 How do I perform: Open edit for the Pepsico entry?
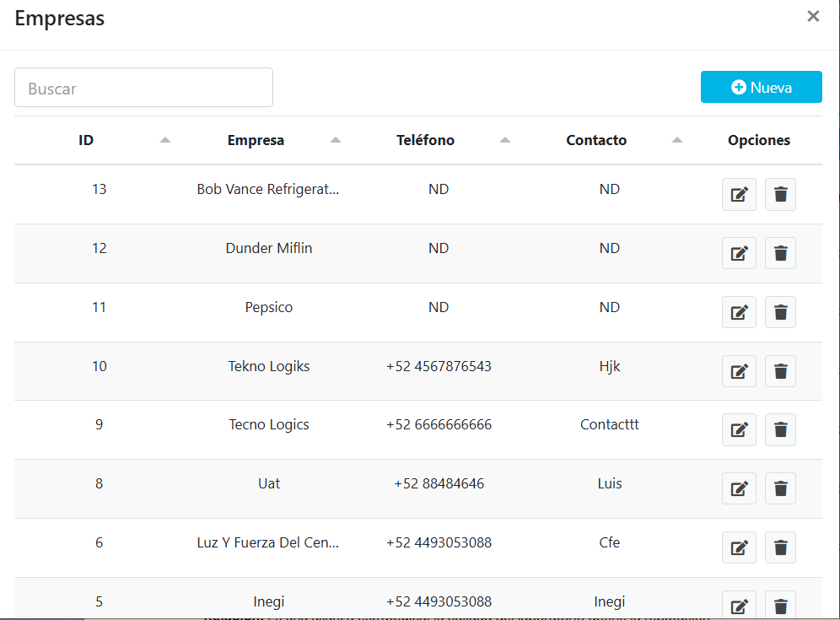739,312
